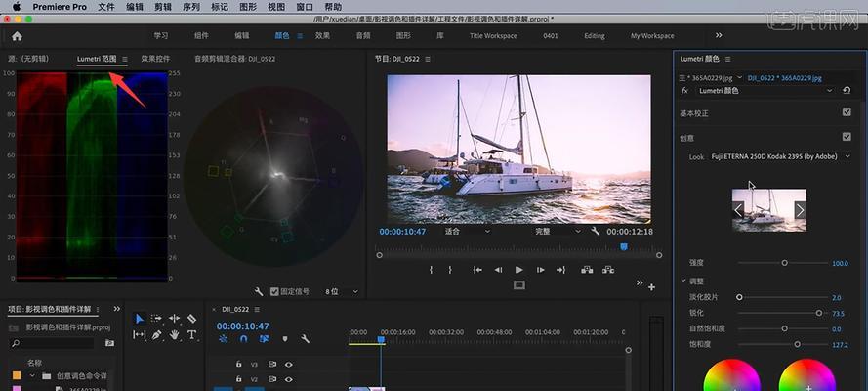The image size is (868, 391).
Task: Open Program monitor wrench settings
Action: click(595, 231)
